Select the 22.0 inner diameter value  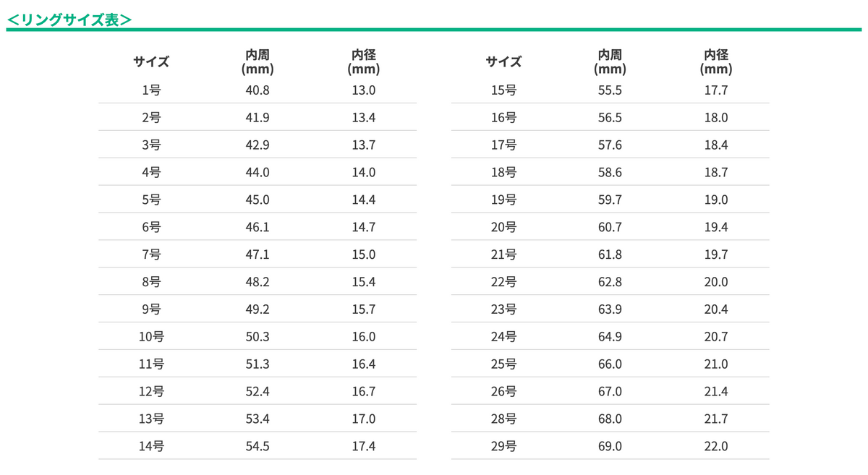point(716,446)
